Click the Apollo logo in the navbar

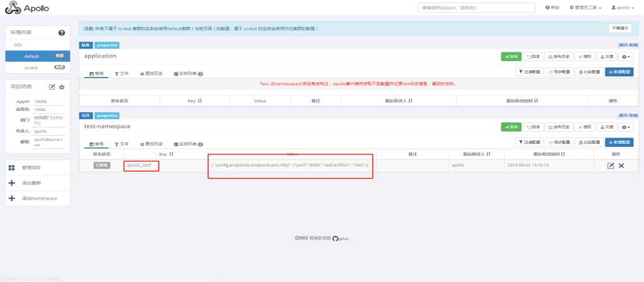coord(26,8)
